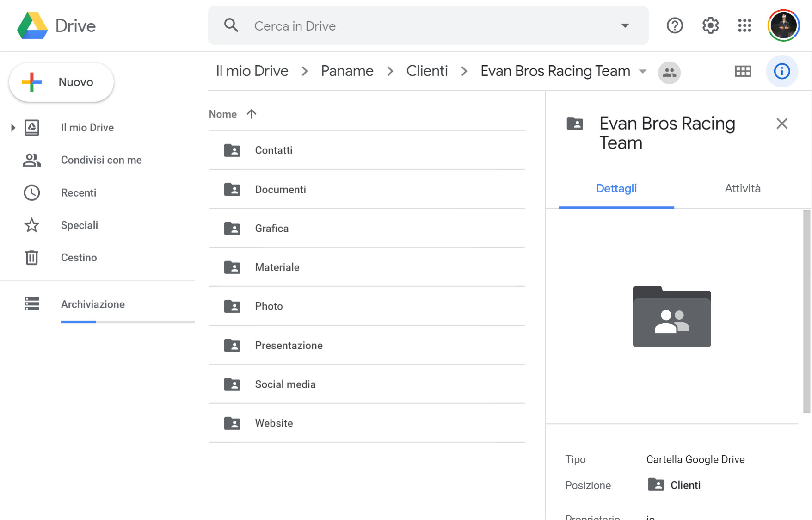Select the Photo folder name

click(269, 306)
